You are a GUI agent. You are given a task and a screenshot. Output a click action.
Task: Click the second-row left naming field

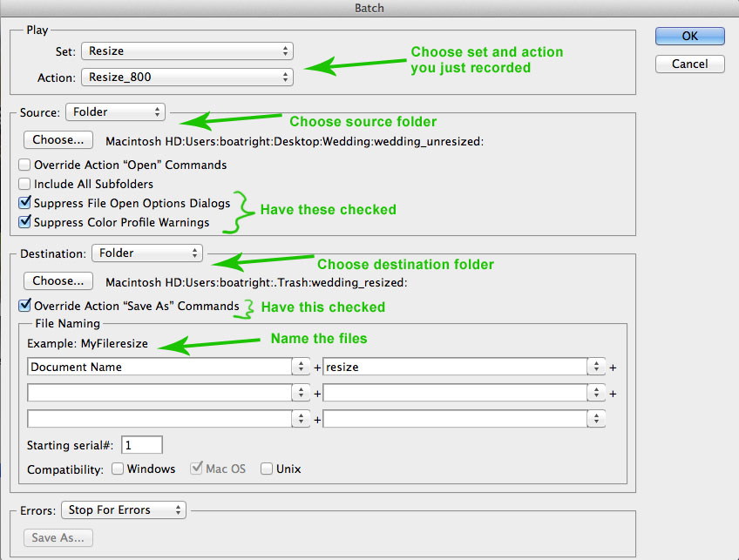pos(159,393)
